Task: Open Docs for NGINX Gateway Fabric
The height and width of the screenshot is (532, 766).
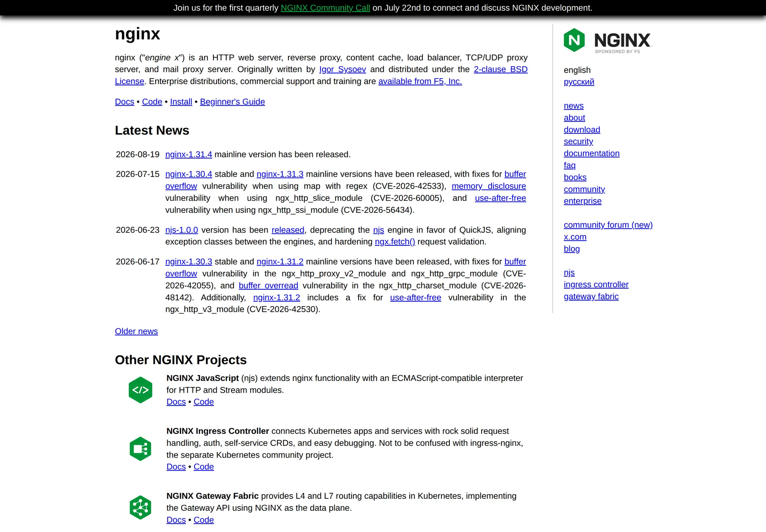Action: pyautogui.click(x=176, y=520)
